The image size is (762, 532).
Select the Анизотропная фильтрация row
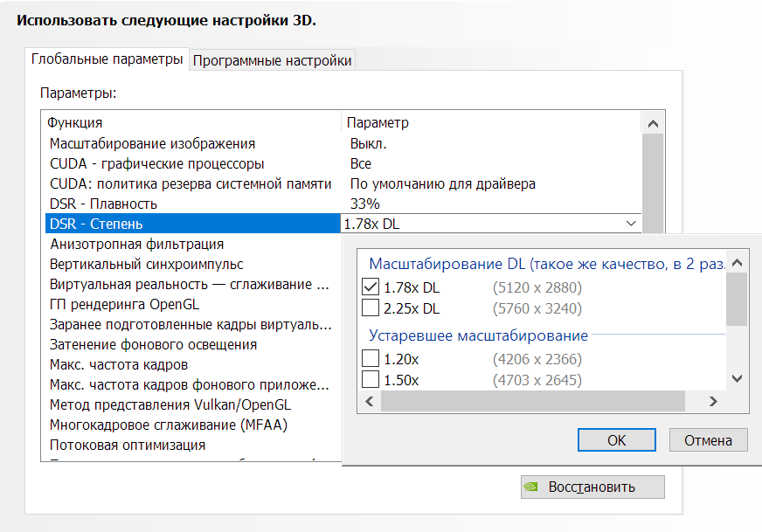193,244
